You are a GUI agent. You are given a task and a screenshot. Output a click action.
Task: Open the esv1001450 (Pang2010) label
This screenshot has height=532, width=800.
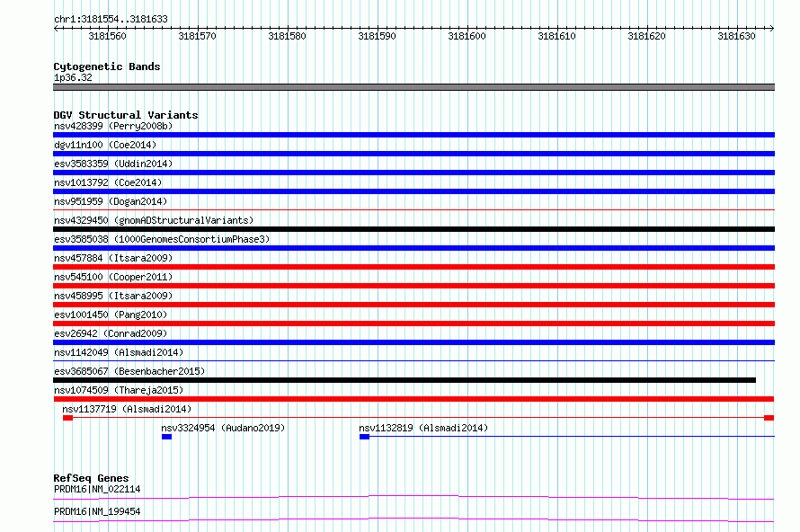[x=111, y=315]
